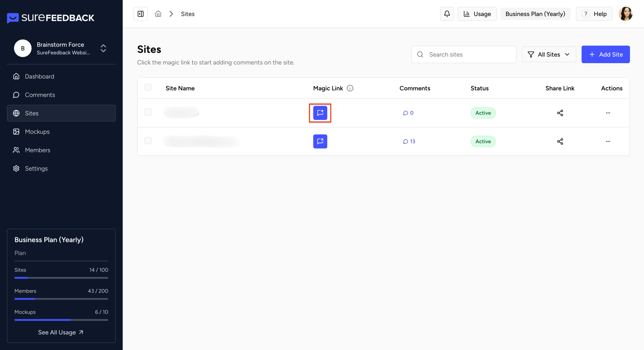Collapse the sidebar panel icon

point(141,14)
